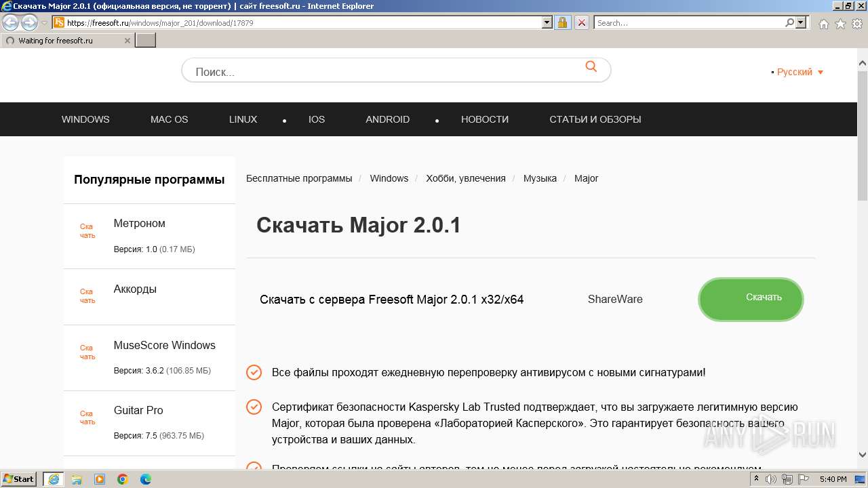
Task: Go to the 'Windows' breadcrumb link
Action: [389, 178]
